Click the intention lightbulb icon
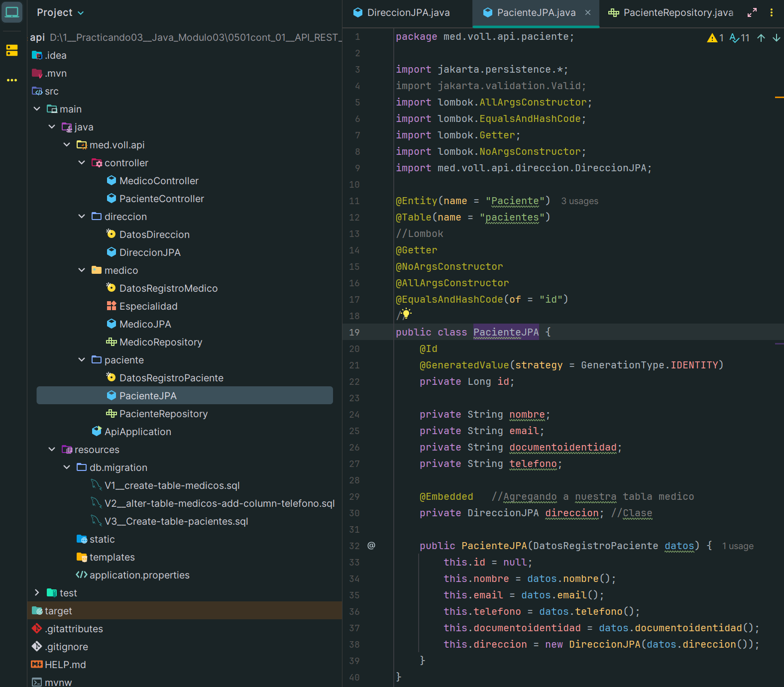This screenshot has width=784, height=687. pyautogui.click(x=406, y=314)
